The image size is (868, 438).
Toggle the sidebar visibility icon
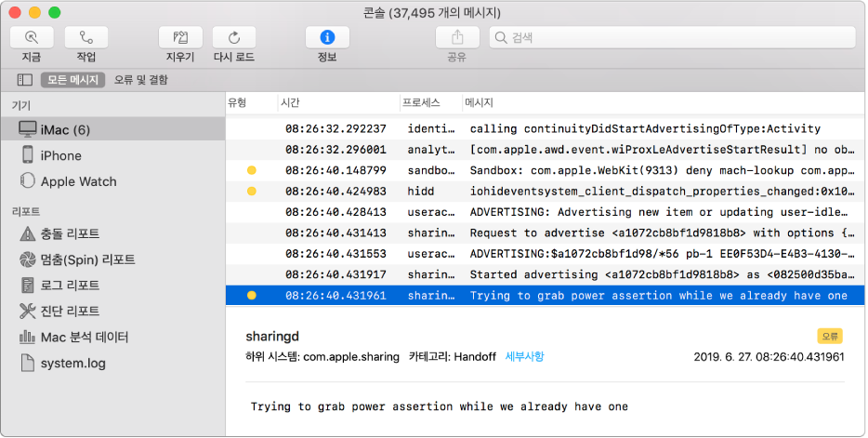click(x=25, y=80)
